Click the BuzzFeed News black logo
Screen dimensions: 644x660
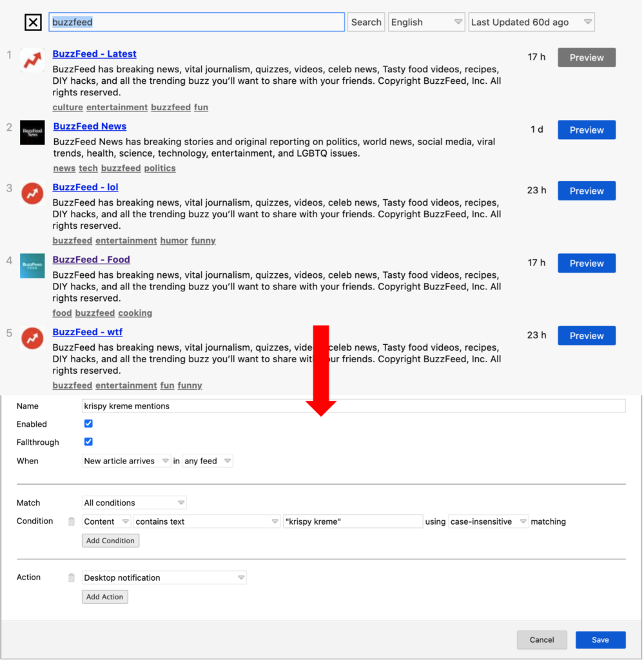(x=32, y=132)
